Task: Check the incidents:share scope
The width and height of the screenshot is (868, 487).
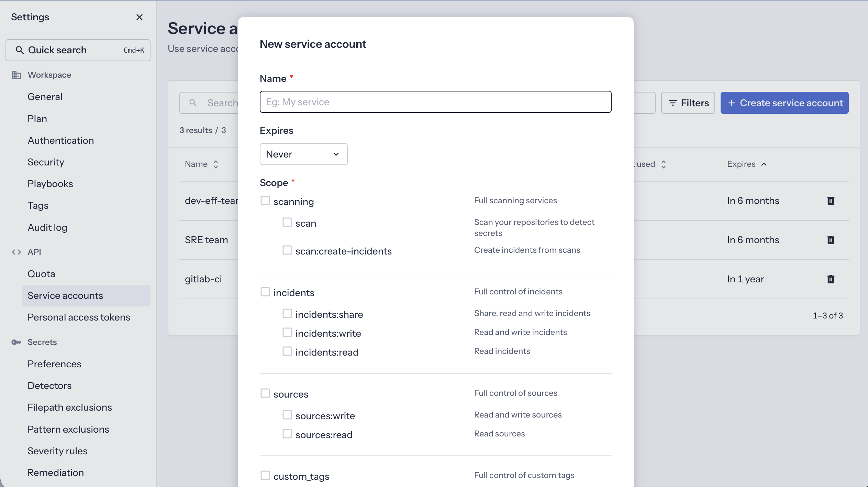Action: tap(287, 313)
